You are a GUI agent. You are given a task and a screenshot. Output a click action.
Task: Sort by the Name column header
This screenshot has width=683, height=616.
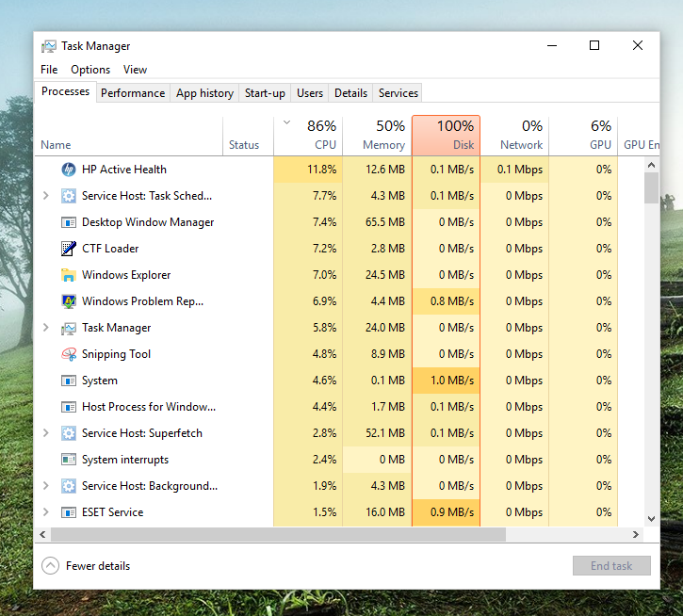coord(129,136)
